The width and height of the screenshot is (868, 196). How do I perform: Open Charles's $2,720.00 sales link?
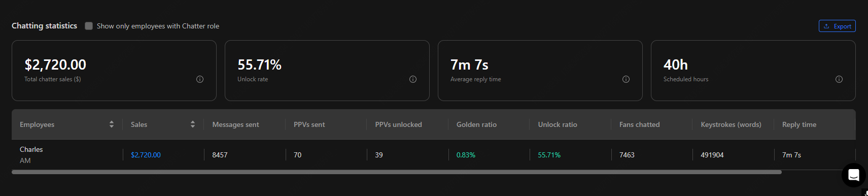(x=146, y=155)
